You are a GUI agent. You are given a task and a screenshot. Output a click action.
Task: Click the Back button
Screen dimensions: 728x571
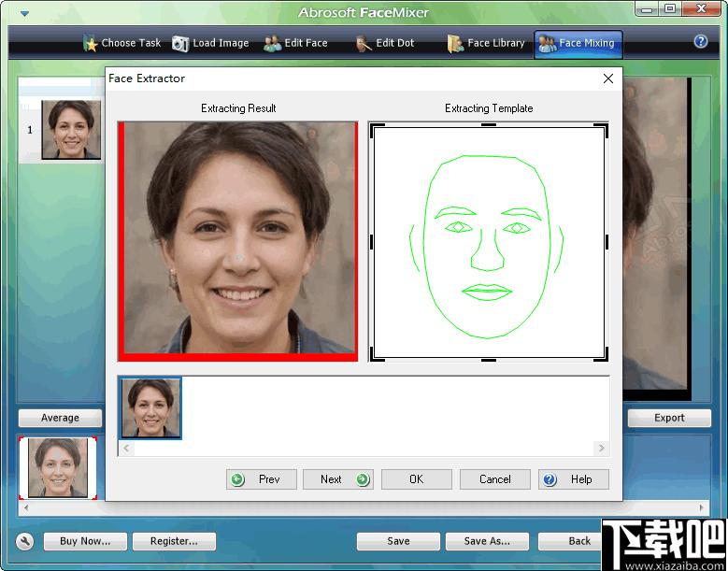571,541
